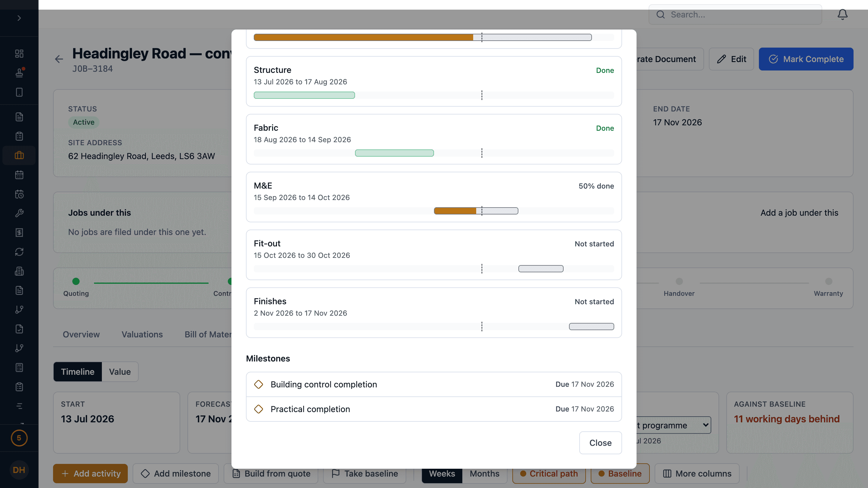Go back using the arrow beside Headingley Road
This screenshot has height=488, width=868.
[59, 59]
